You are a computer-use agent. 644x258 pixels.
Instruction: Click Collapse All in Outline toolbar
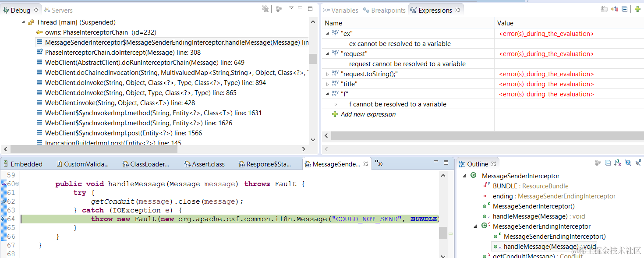pos(608,163)
